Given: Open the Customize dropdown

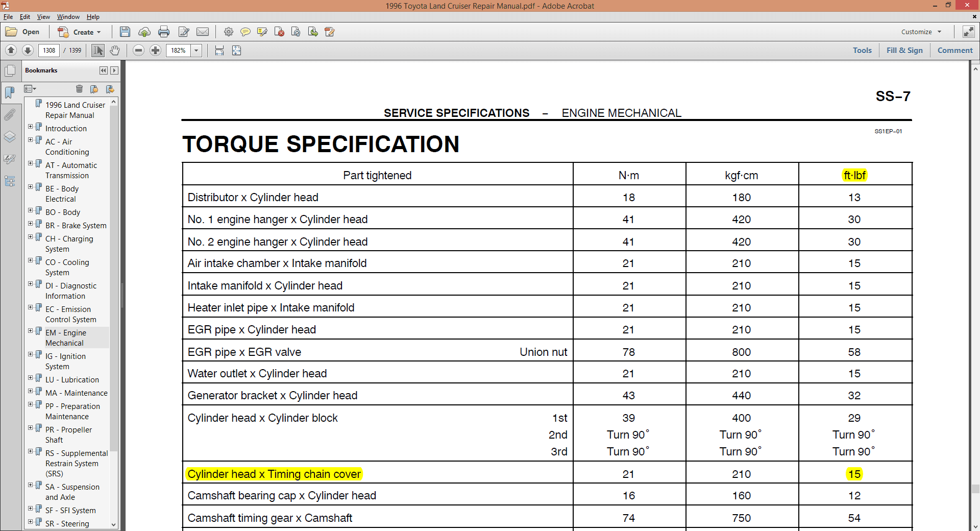Looking at the screenshot, I should (921, 32).
